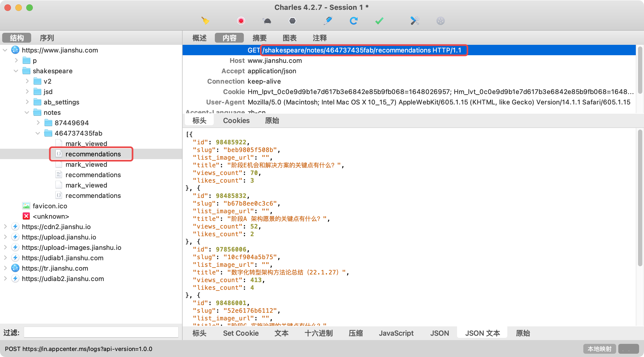Click the jsd folder icon
This screenshot has height=357, width=644.
[37, 92]
